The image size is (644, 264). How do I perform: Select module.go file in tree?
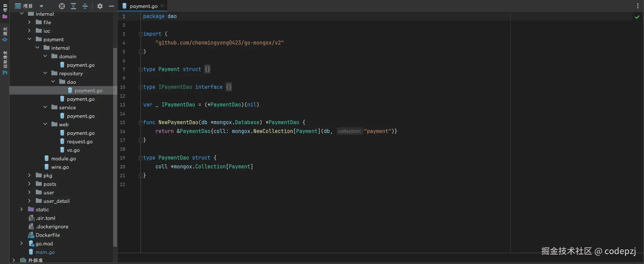64,159
